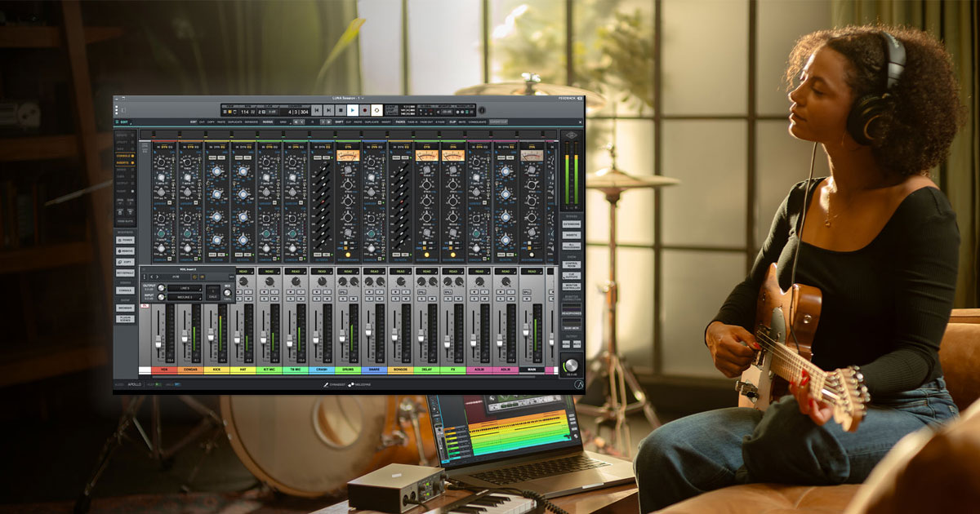This screenshot has height=514, width=980.
Task: Click the info icon right of transport display
Action: point(481,110)
